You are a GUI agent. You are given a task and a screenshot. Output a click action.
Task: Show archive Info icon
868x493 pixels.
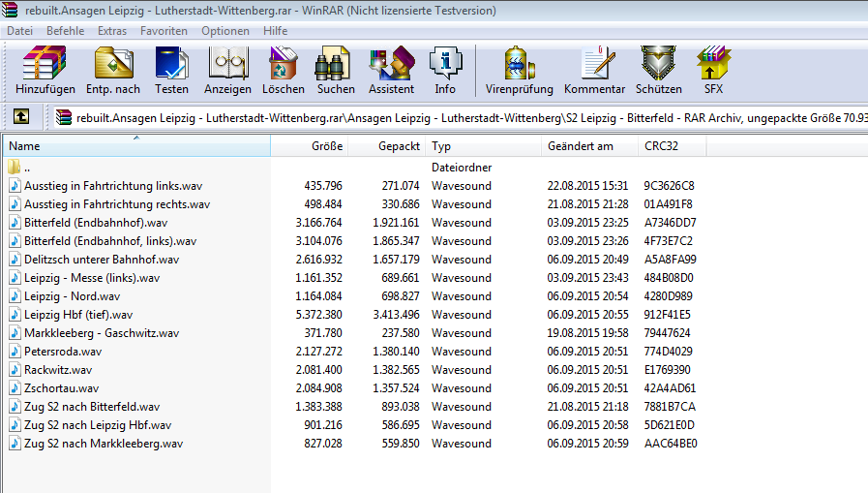tap(445, 63)
